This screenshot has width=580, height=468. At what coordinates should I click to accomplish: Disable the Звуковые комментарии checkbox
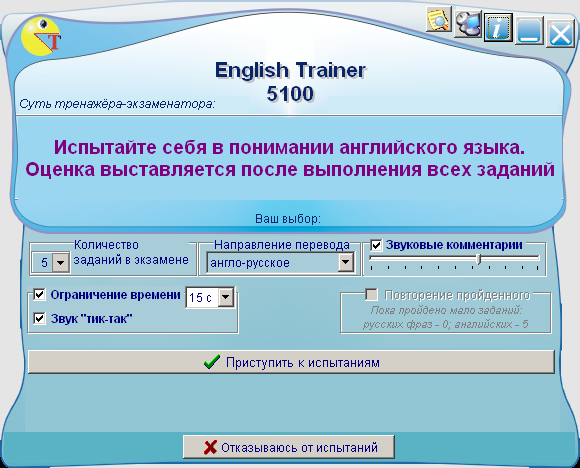click(x=376, y=245)
